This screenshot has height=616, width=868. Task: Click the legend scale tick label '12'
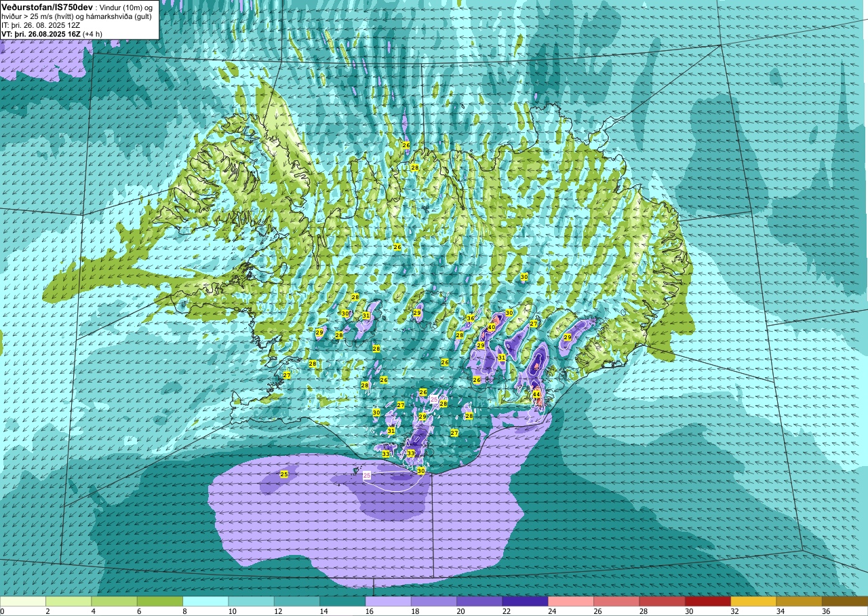pos(278,611)
